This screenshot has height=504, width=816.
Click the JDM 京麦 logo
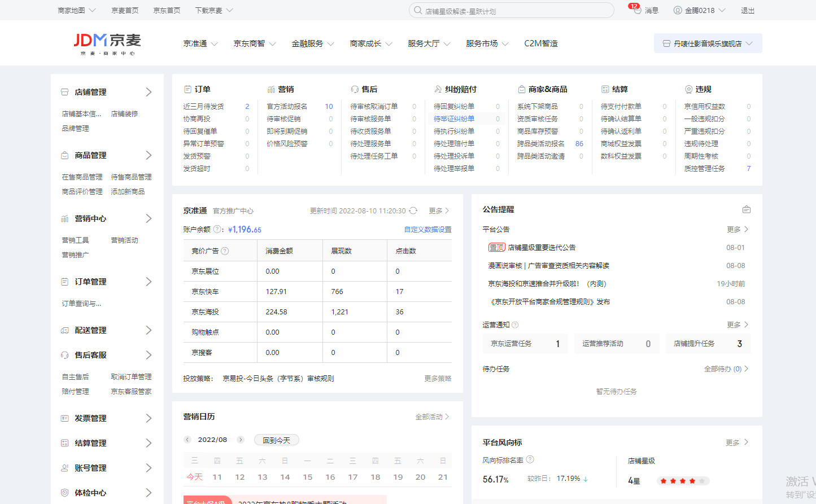click(107, 43)
